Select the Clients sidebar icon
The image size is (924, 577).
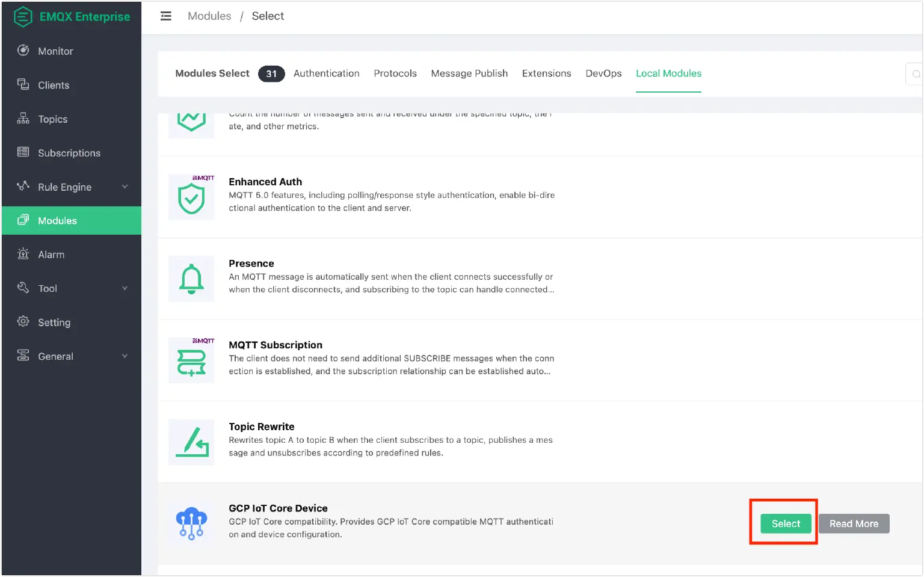(22, 85)
